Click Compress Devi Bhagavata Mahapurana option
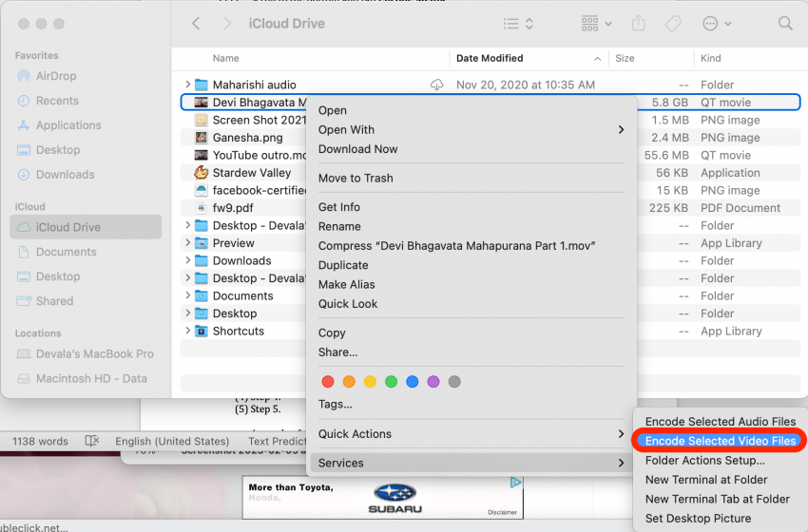Screen dimensions: 808x532 pyautogui.click(x=456, y=246)
